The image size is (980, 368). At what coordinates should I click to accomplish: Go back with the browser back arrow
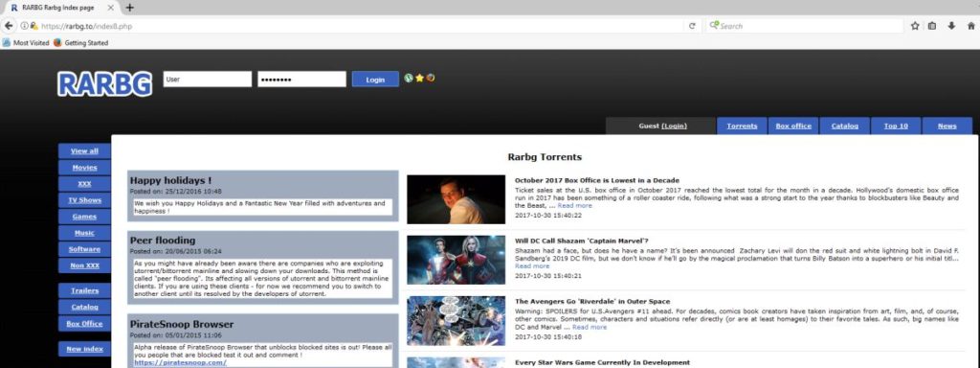click(x=8, y=26)
